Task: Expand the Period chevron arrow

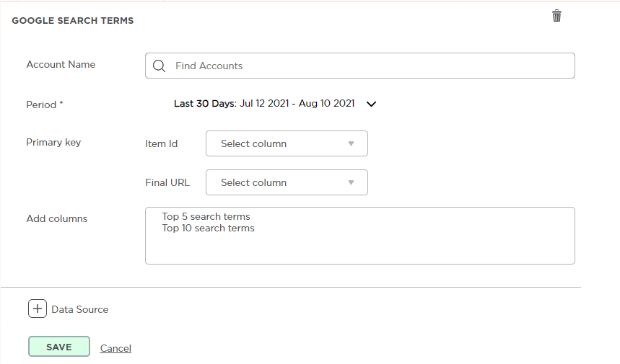Action: 371,105
